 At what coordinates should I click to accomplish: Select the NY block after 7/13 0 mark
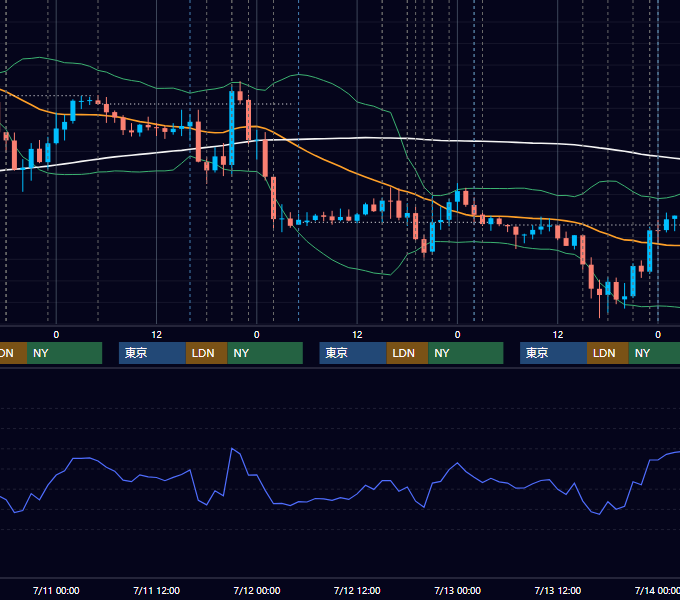tap(466, 353)
